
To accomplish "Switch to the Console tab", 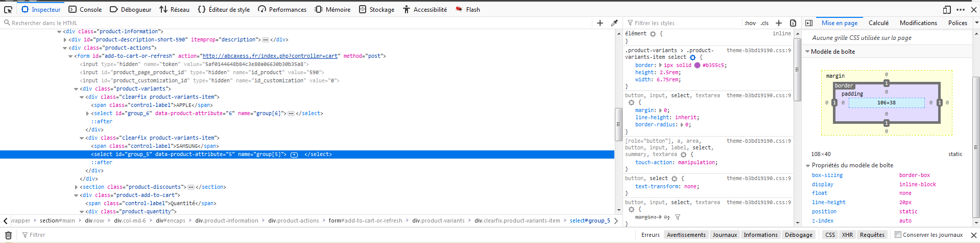I will tap(85, 9).
